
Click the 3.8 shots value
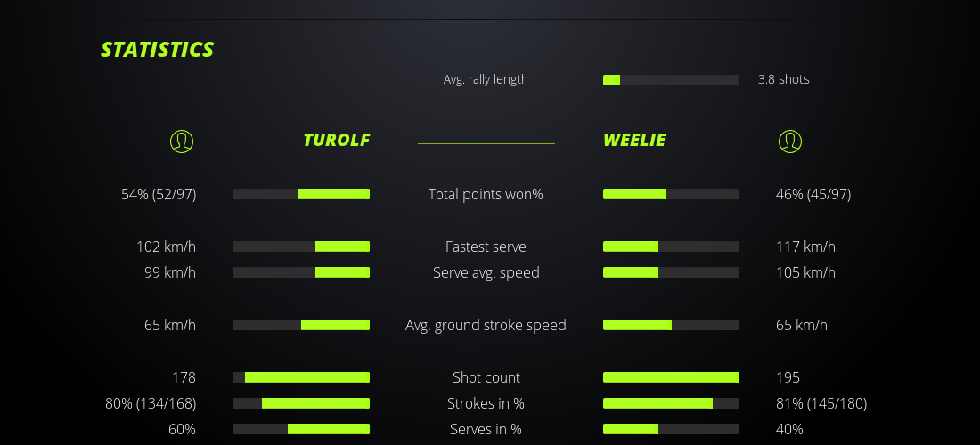(783, 79)
